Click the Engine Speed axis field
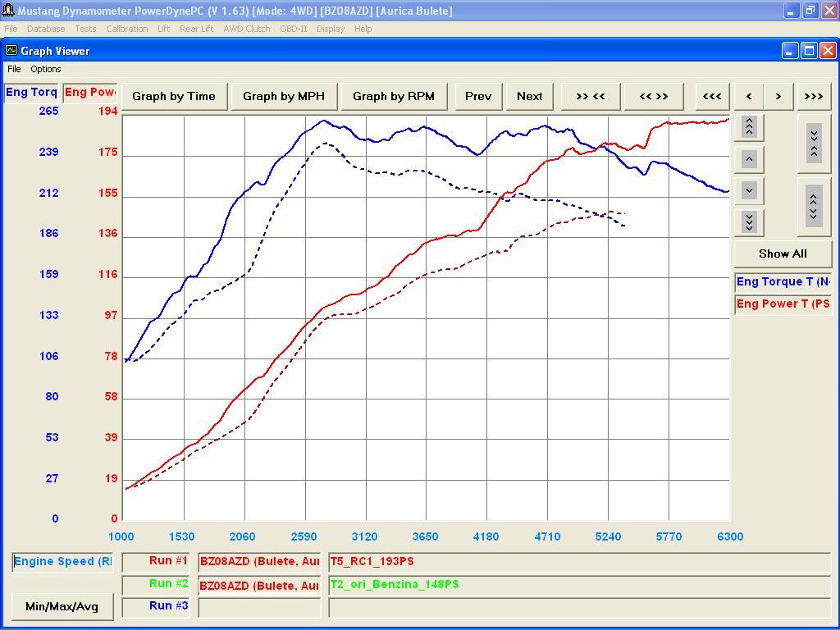The width and height of the screenshot is (840, 630). 62,562
